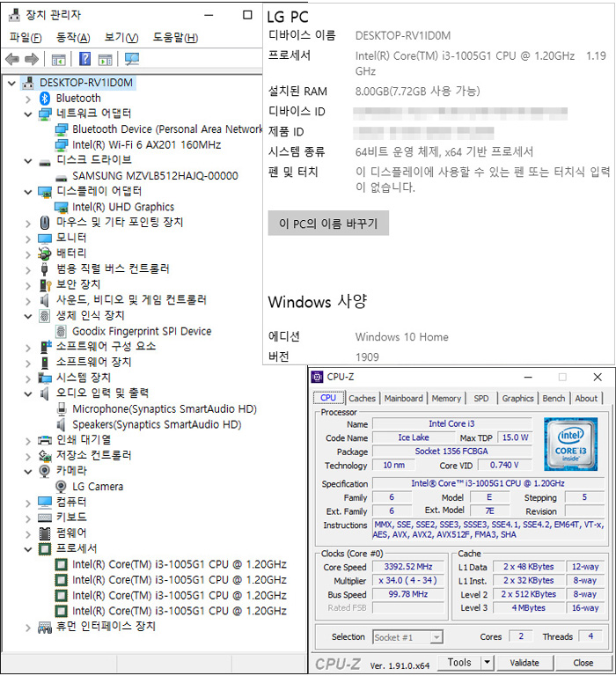Click the Speakers (Synaptics SmartAudio HD) icon
This screenshot has height=676, width=616.
click(62, 424)
